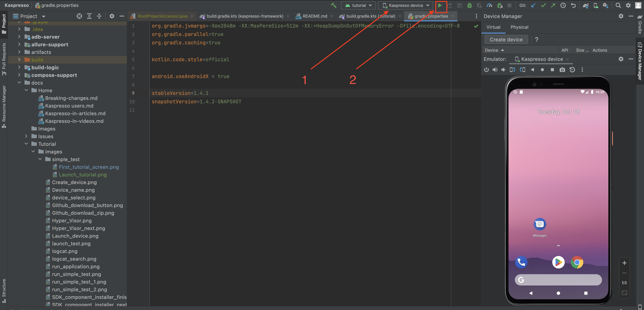Rotate emulator left
Screen dimensions: 644x310
click(512, 70)
